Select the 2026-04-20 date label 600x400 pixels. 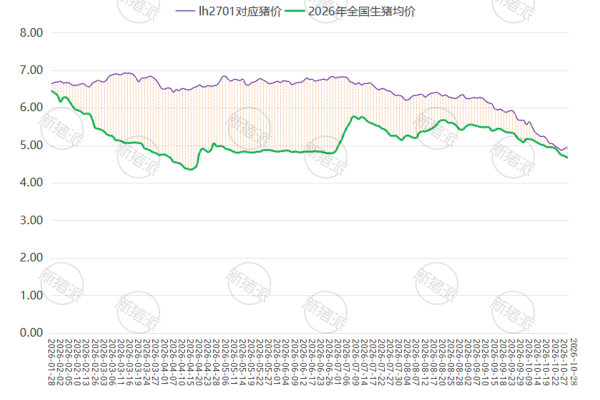pos(199,362)
